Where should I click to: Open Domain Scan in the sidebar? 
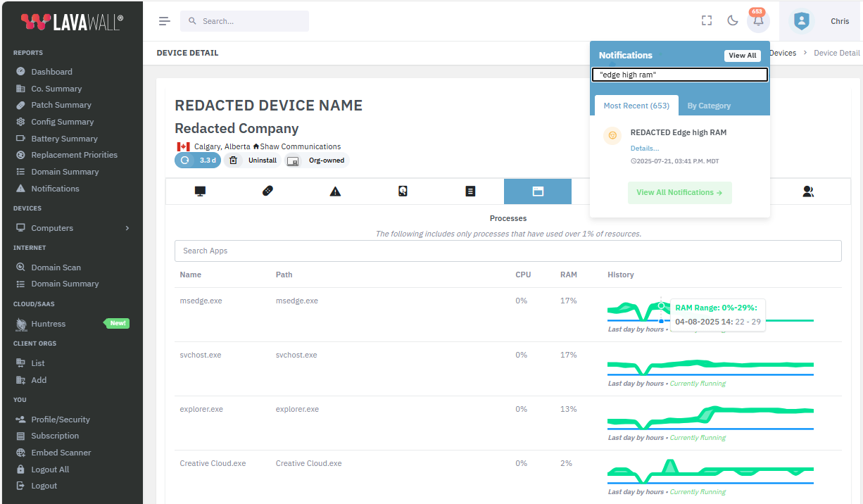[x=56, y=267]
